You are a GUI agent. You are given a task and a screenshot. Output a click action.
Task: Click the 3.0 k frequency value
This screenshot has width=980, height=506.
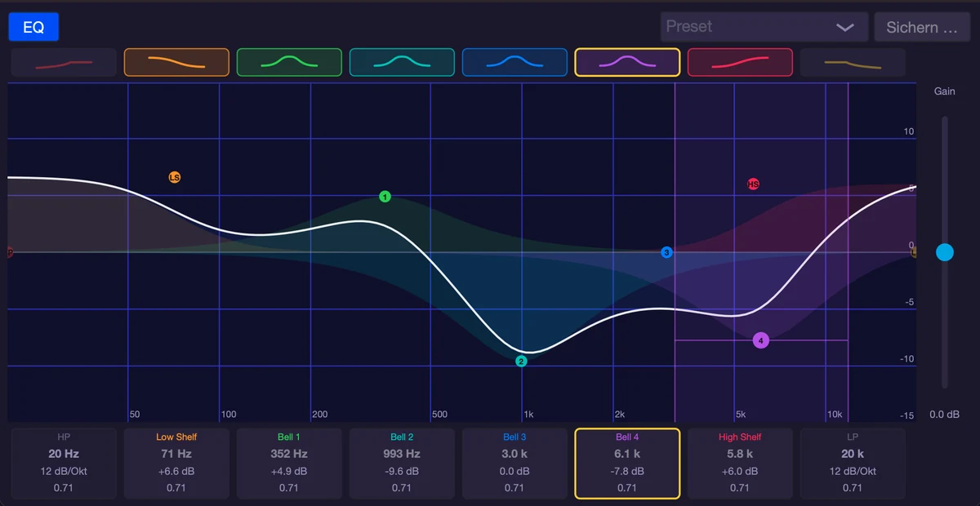(514, 454)
